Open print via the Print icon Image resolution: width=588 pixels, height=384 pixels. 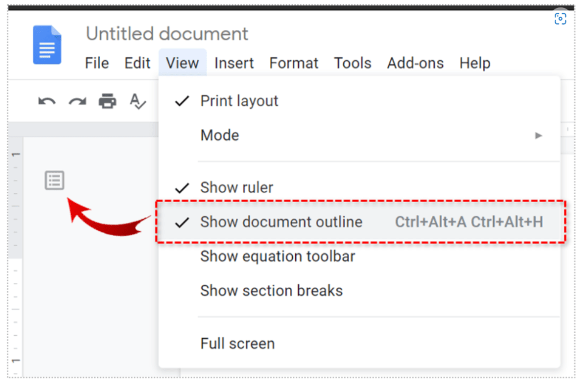click(107, 101)
